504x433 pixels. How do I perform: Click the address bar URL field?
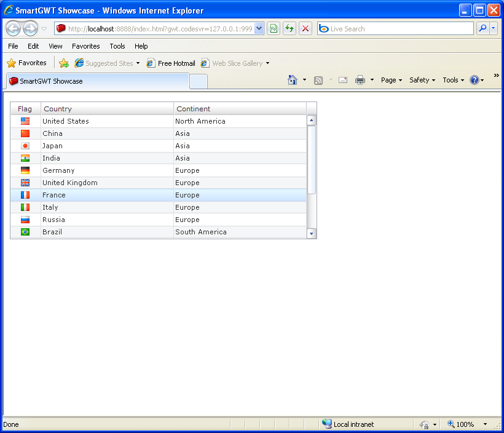(x=155, y=29)
